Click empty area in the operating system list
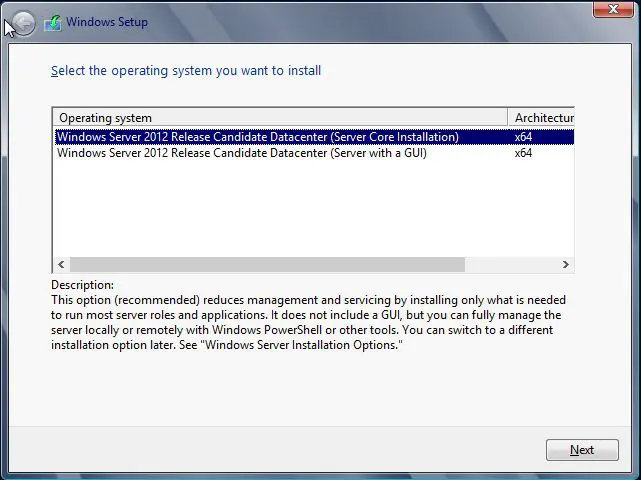The width and height of the screenshot is (641, 480). tap(300, 210)
